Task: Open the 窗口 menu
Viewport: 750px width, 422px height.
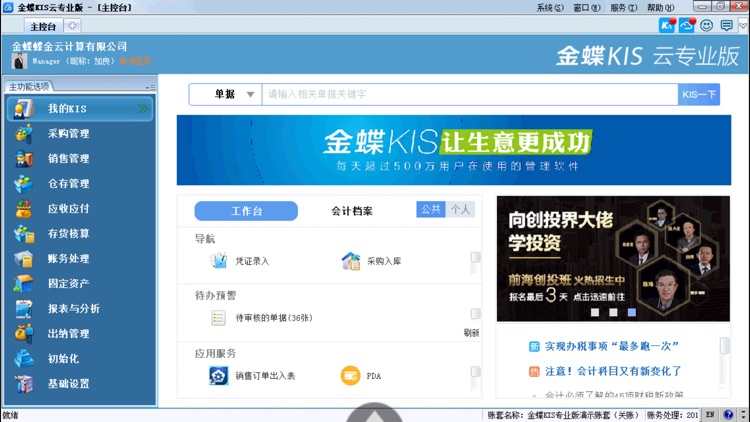Action: click(x=586, y=8)
